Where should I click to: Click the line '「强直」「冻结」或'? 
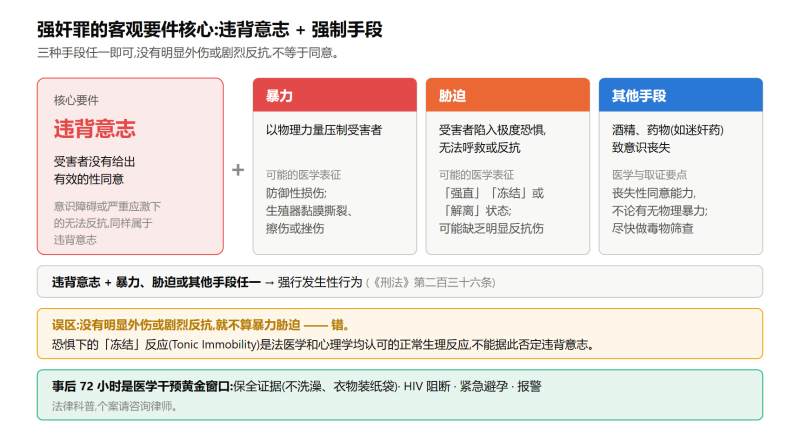click(491, 193)
